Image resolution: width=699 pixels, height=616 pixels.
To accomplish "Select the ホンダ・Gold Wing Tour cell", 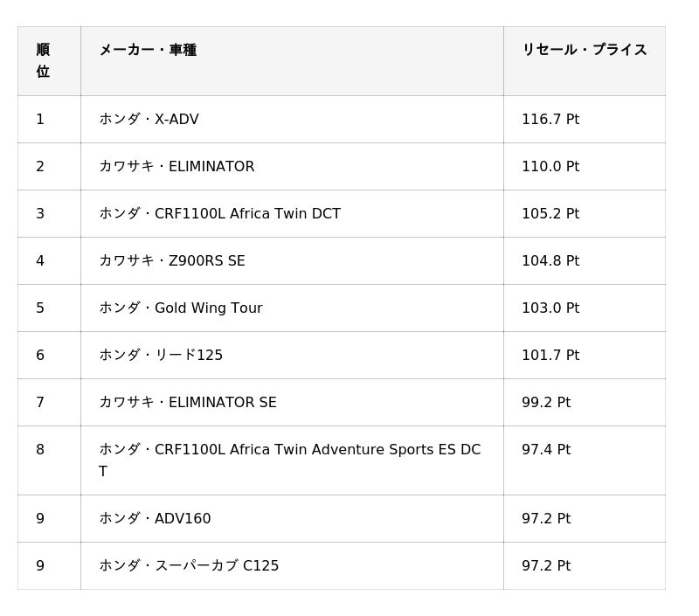I will (181, 308).
